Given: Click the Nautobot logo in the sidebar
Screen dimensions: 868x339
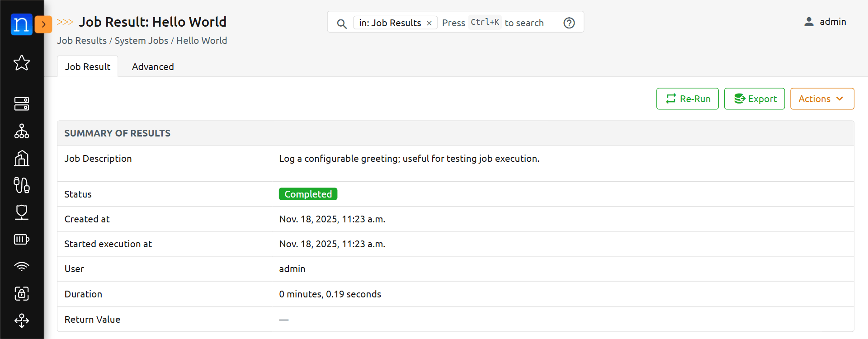Looking at the screenshot, I should coord(21,24).
